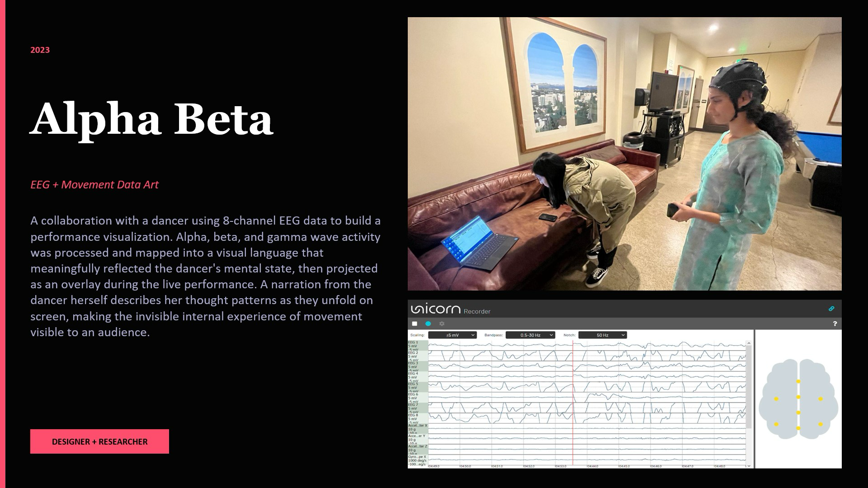Viewport: 868px width, 488px height.
Task: Click the Accelerometer Y channel label
Action: pos(418,440)
